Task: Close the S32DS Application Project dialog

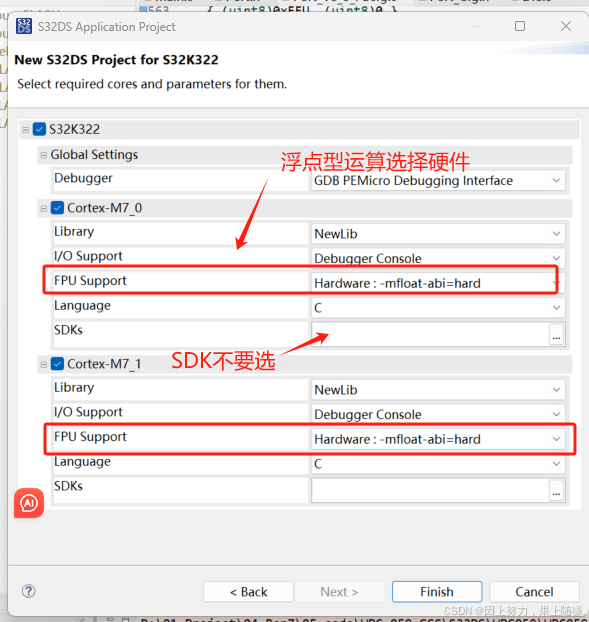Action: [566, 26]
